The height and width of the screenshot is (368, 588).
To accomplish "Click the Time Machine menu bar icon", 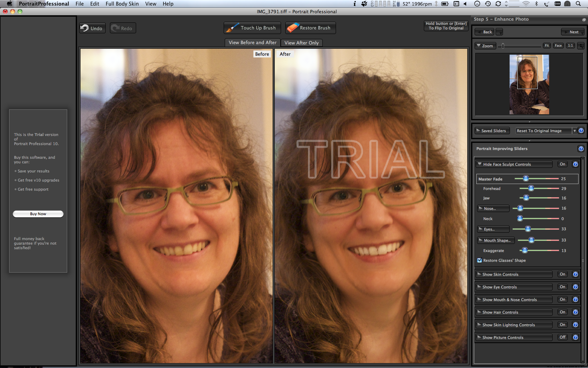I will [488, 4].
